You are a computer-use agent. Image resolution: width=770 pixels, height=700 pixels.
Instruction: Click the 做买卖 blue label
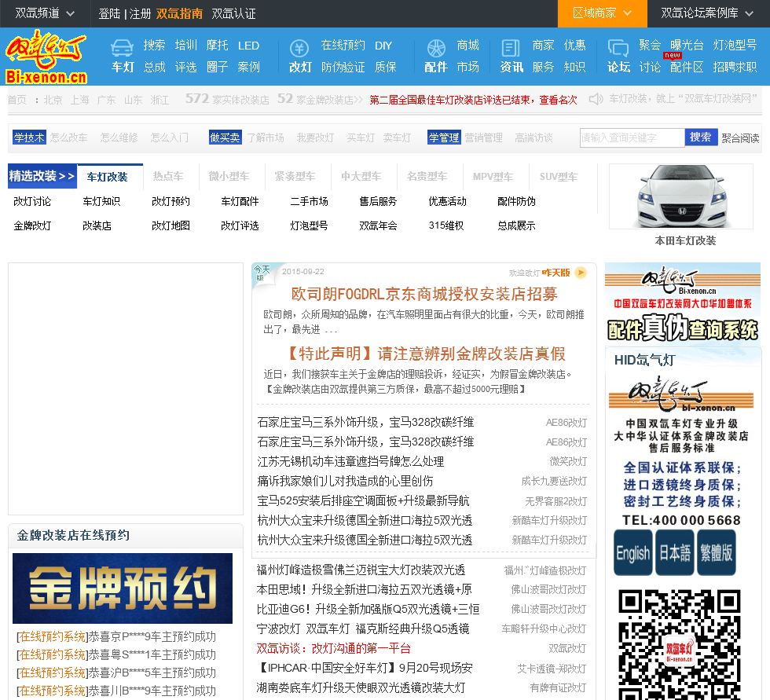coord(225,137)
